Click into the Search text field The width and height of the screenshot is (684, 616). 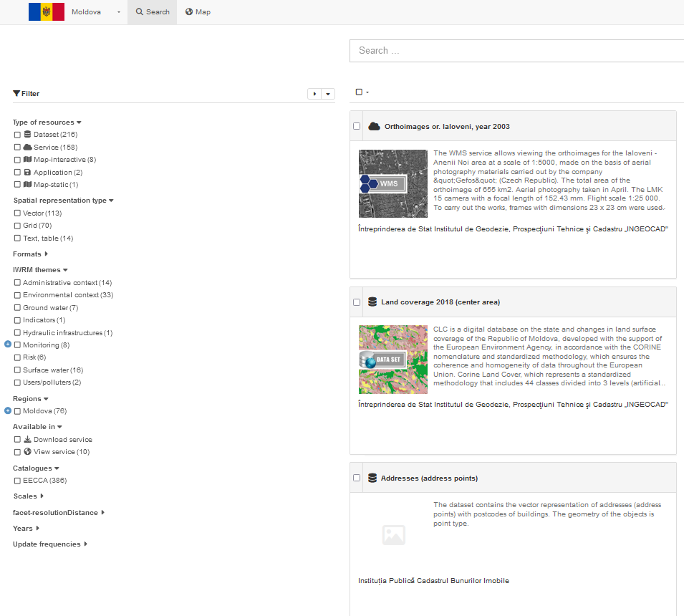516,51
